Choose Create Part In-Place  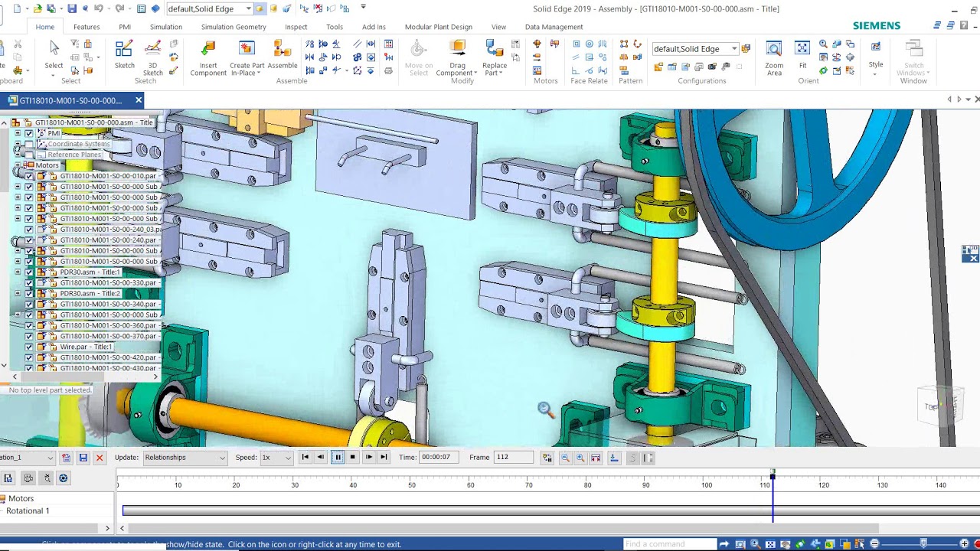pyautogui.click(x=247, y=58)
